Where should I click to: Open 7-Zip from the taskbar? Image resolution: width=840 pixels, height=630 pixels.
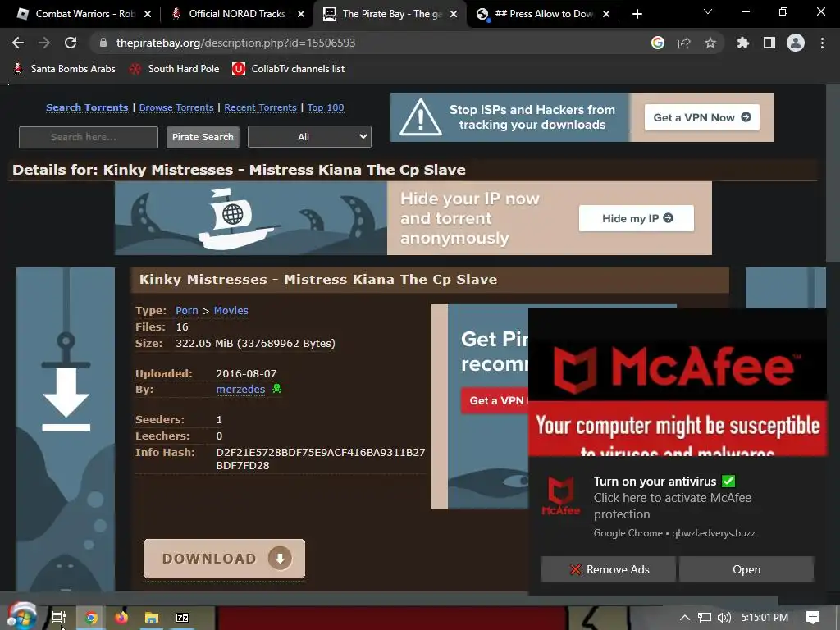pyautogui.click(x=182, y=618)
